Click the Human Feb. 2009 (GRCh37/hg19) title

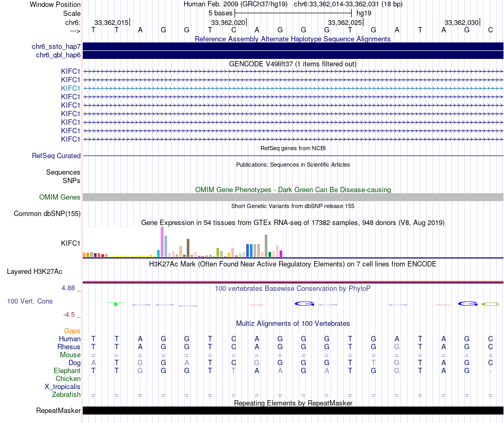point(237,4)
